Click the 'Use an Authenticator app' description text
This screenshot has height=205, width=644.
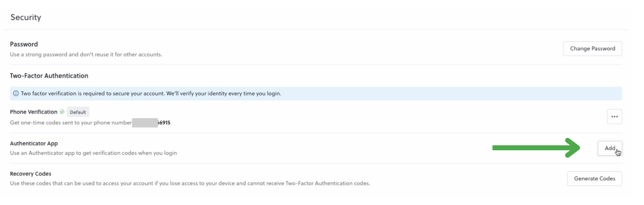tap(93, 153)
